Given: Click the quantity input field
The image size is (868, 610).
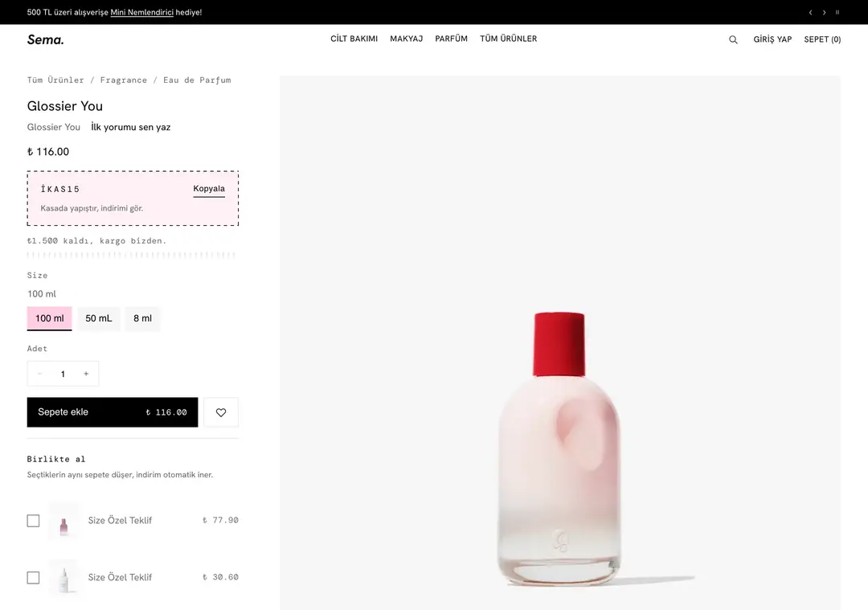Looking at the screenshot, I should pos(63,374).
